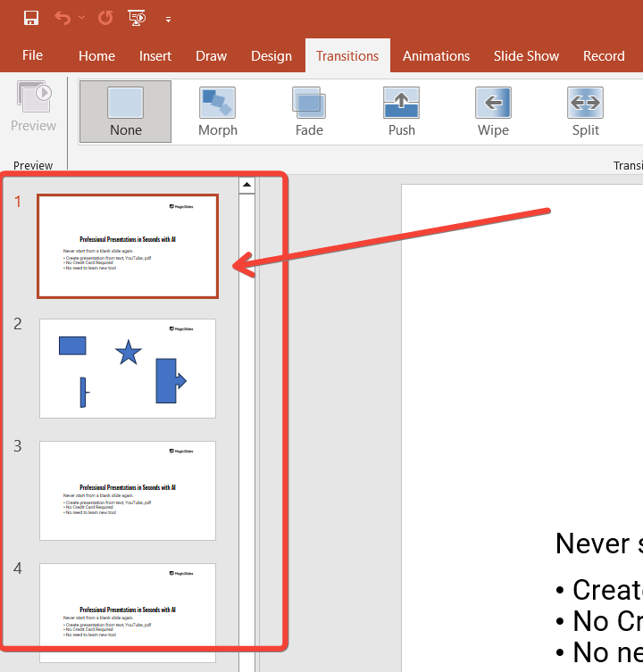Select slide 3 thumbnail
The image size is (643, 672).
click(128, 490)
